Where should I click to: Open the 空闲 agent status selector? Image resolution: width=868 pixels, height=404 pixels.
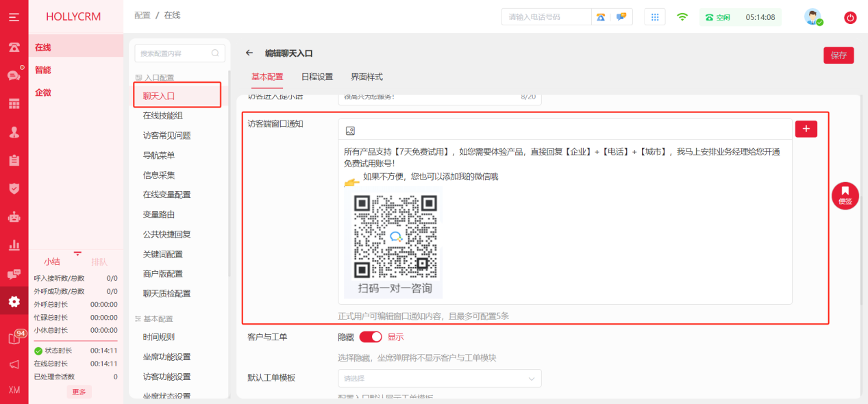coord(717,17)
